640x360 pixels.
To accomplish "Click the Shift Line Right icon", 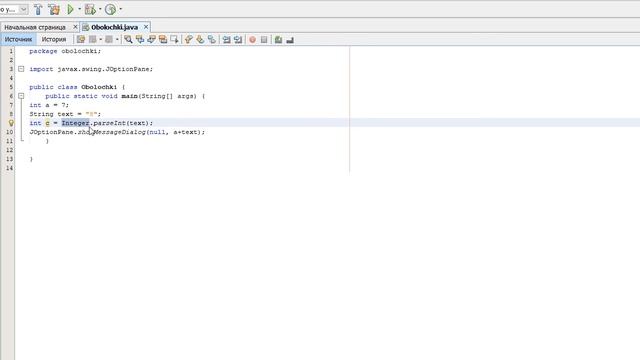I will [x=238, y=40].
